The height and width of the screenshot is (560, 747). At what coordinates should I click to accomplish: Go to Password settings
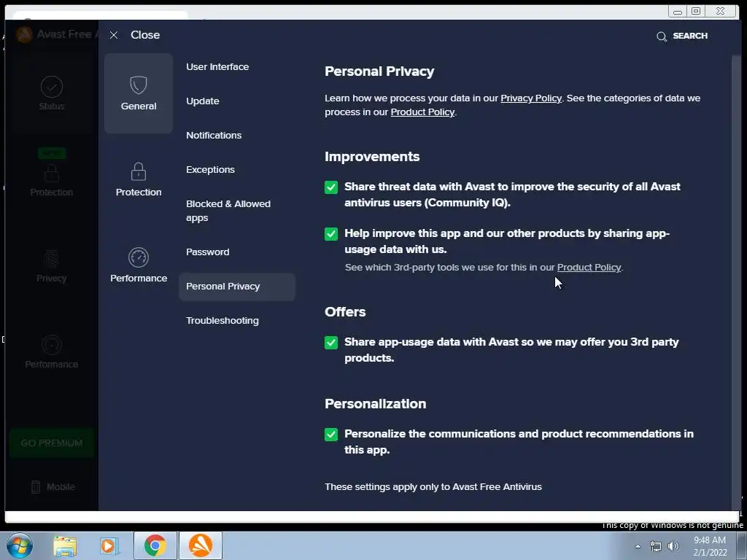click(207, 252)
